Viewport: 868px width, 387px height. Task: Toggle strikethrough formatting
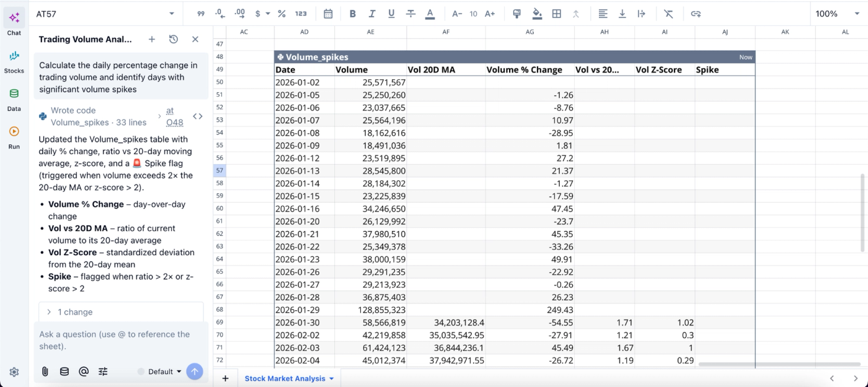point(410,14)
